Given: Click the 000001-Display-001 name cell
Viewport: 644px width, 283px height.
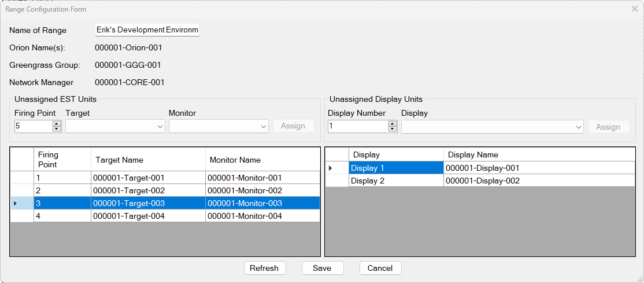Looking at the screenshot, I should tap(484, 168).
